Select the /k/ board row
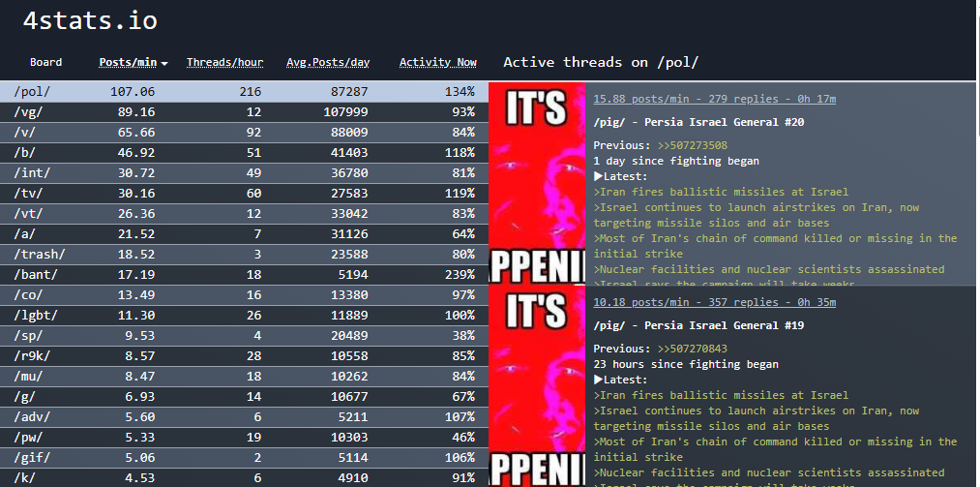Image resolution: width=980 pixels, height=487 pixels. 244,477
